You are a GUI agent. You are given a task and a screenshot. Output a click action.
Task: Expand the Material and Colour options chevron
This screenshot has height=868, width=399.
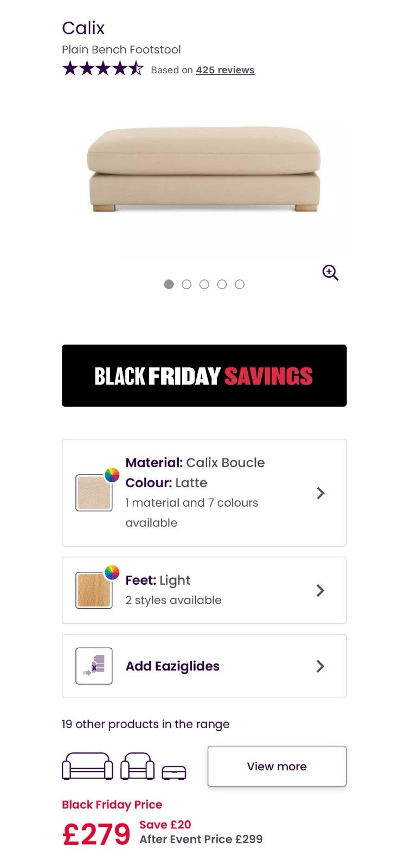coord(320,493)
